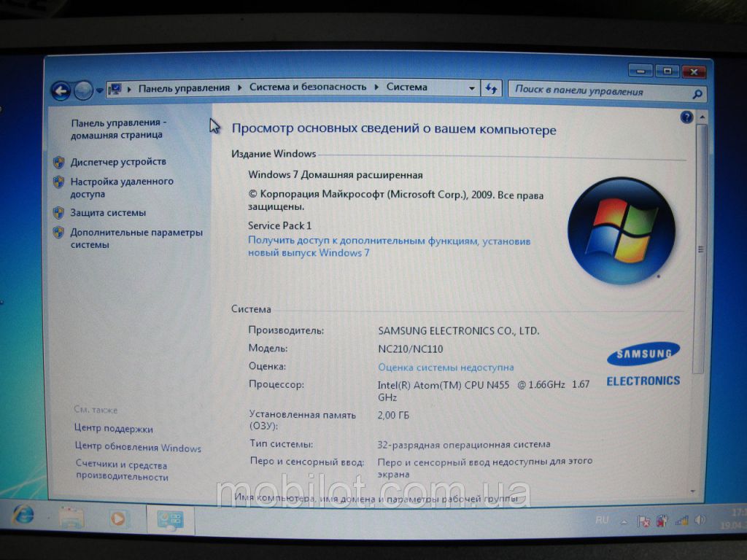Switch the 'RU' input language indicator
Image resolution: width=747 pixels, height=560 pixels.
pos(602,521)
